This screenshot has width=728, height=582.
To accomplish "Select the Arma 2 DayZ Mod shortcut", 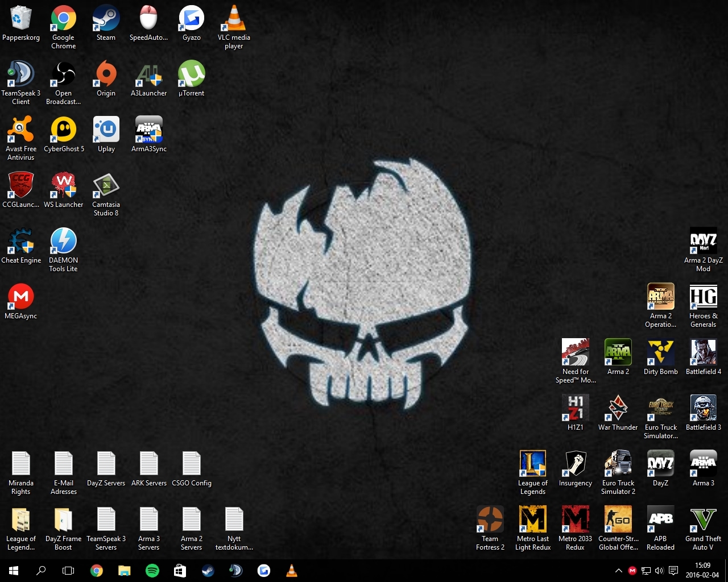I will click(x=704, y=250).
